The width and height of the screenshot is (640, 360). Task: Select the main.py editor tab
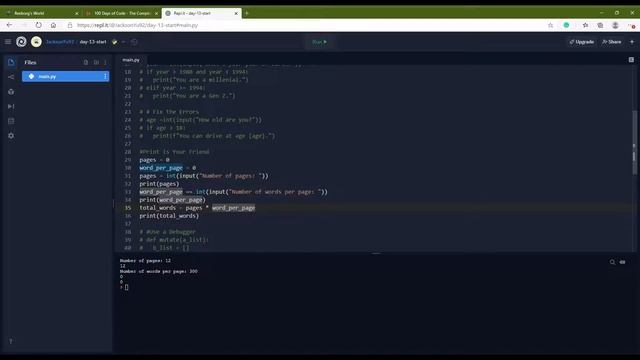[131, 60]
